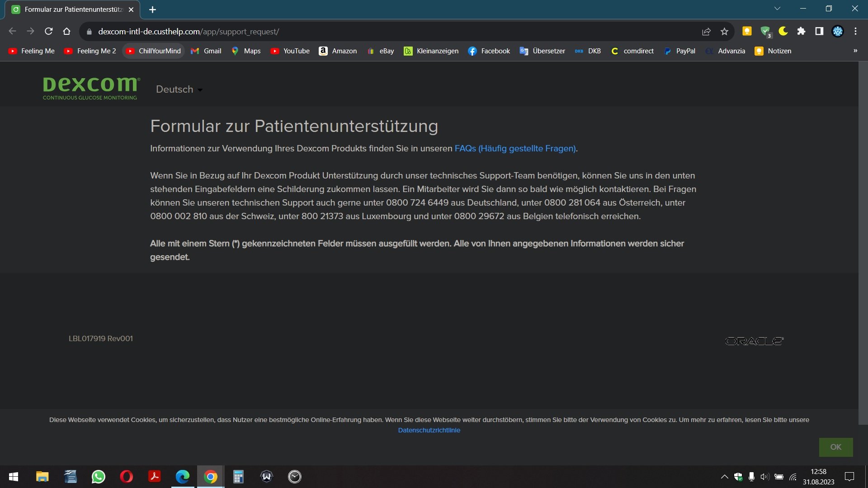Screen dimensions: 868x488
Task: Open WhatsApp from the taskbar
Action: tap(98, 477)
